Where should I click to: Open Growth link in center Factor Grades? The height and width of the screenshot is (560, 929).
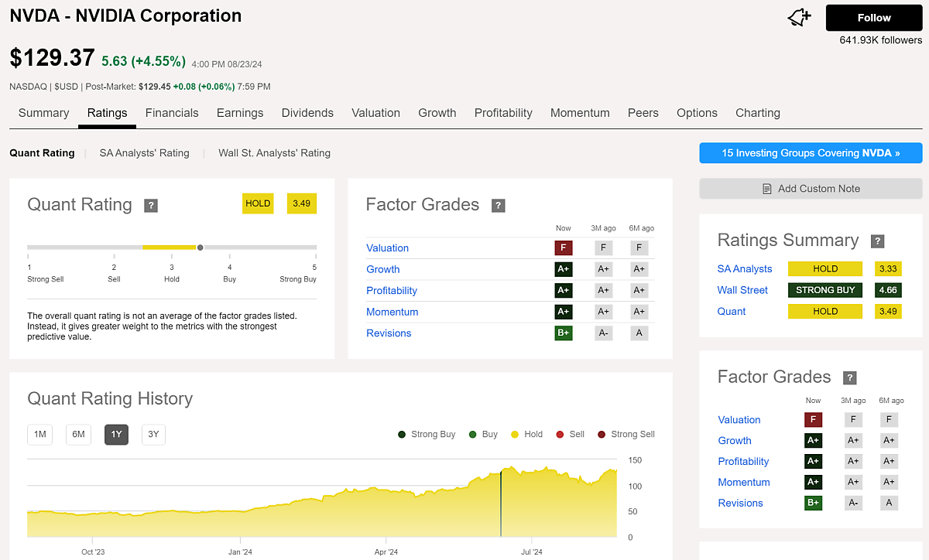[383, 269]
